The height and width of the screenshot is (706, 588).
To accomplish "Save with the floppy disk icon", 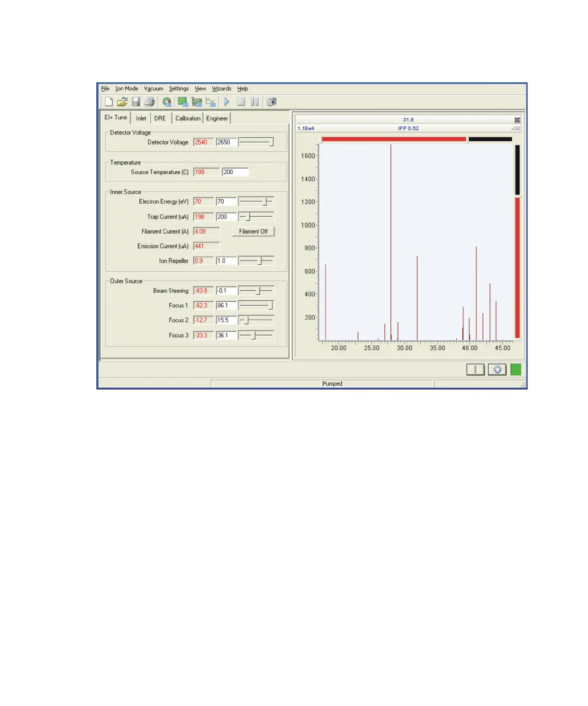I will pos(136,102).
